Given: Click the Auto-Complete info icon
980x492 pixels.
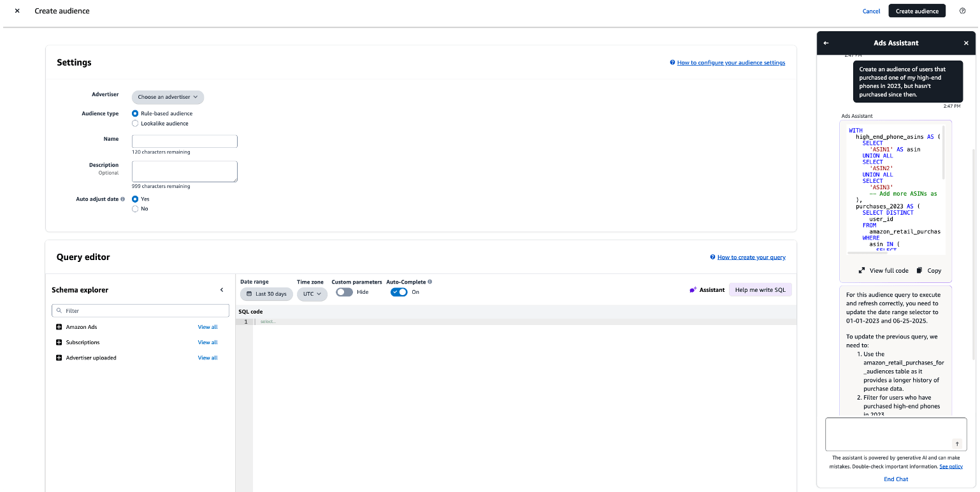Looking at the screenshot, I should 430,282.
